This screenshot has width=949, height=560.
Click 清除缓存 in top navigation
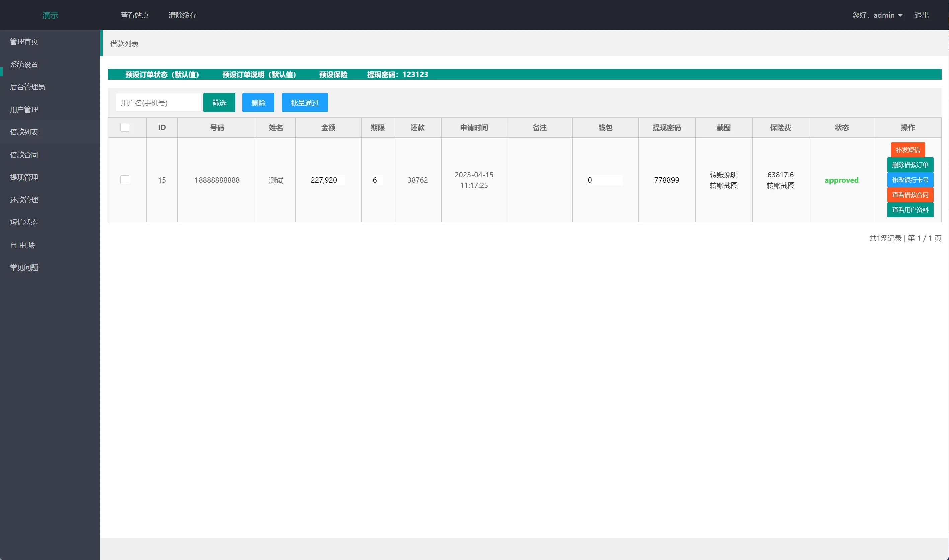[182, 15]
